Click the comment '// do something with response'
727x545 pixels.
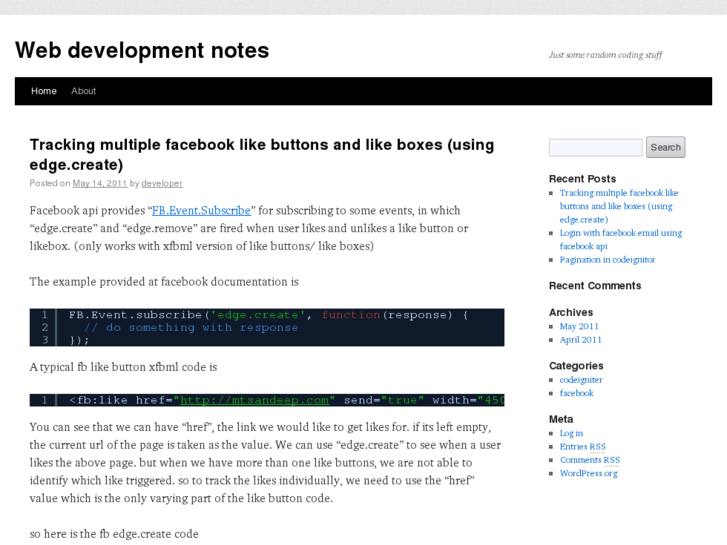click(x=191, y=327)
